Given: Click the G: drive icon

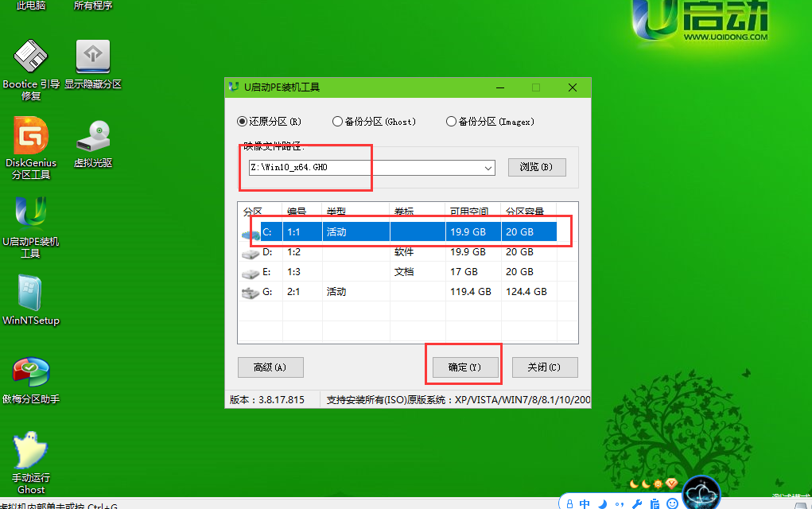Looking at the screenshot, I should [251, 293].
